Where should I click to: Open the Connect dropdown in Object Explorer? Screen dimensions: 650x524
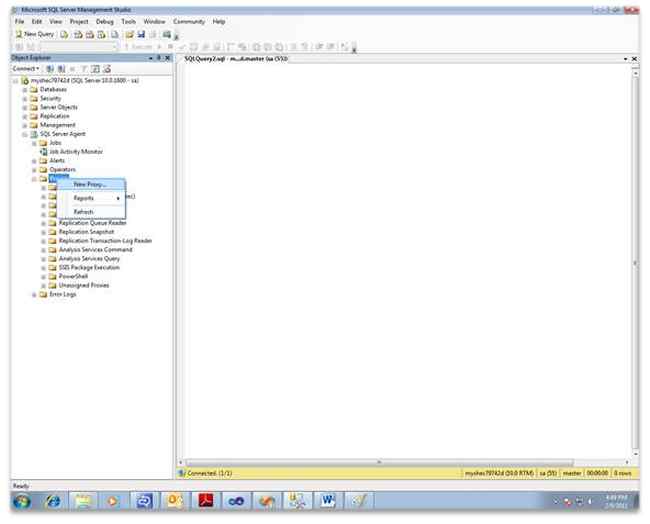pos(26,68)
